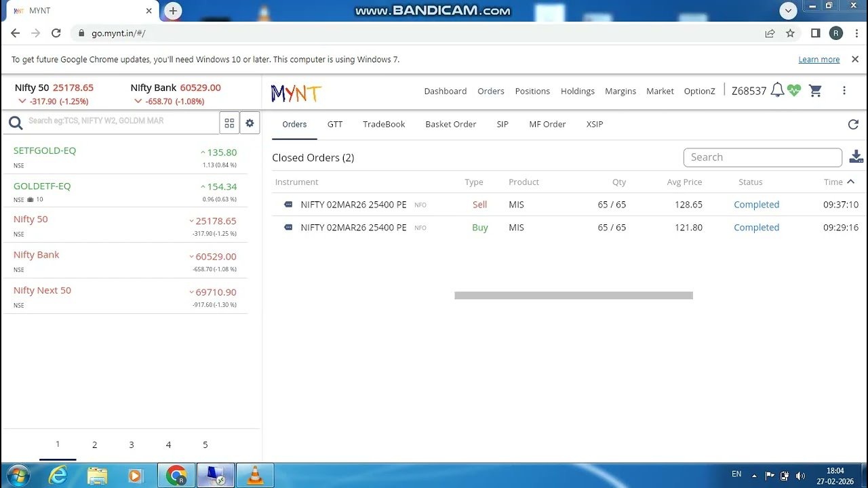Switch to the TradeBook tab
Image resolution: width=868 pixels, height=488 pixels.
pyautogui.click(x=384, y=124)
